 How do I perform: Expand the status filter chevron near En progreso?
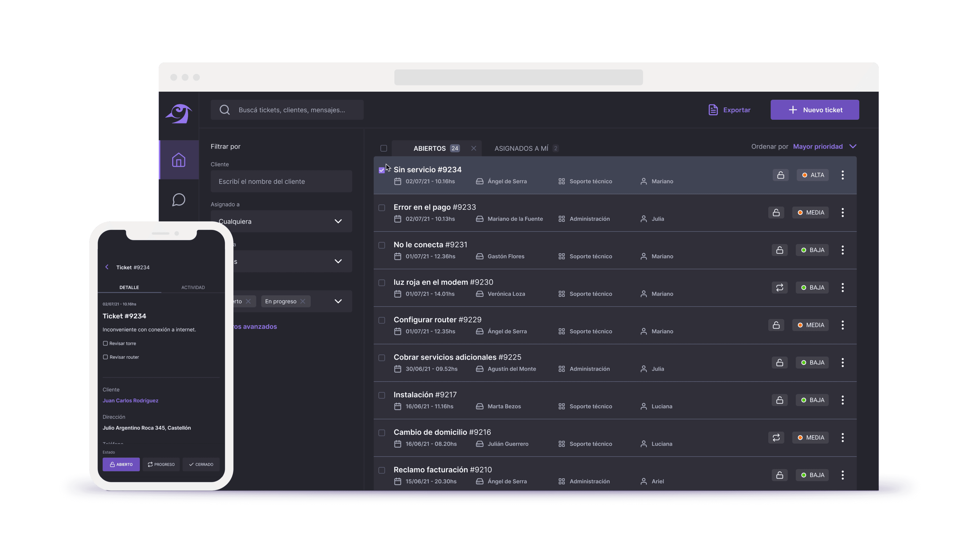338,301
